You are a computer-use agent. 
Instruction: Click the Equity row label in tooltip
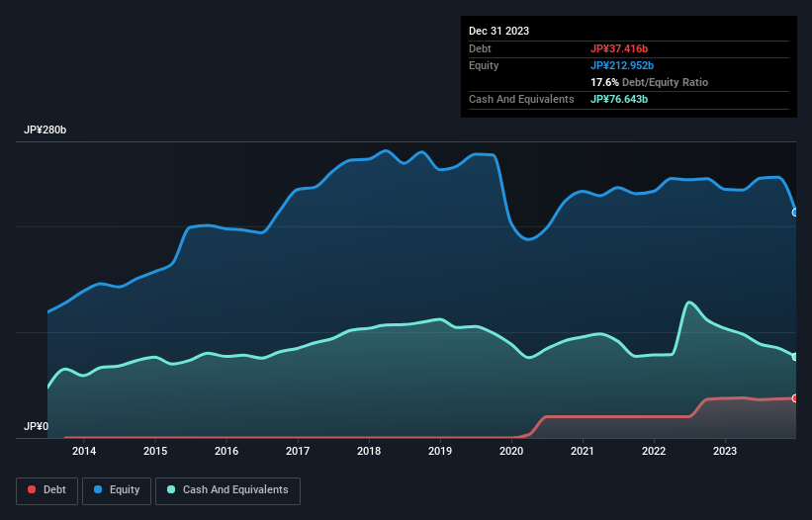[x=484, y=65]
